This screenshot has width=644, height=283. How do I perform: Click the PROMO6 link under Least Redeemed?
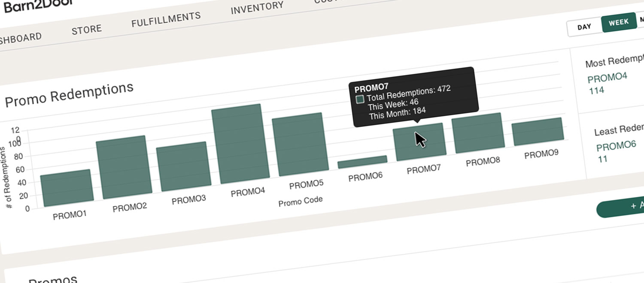point(617,146)
